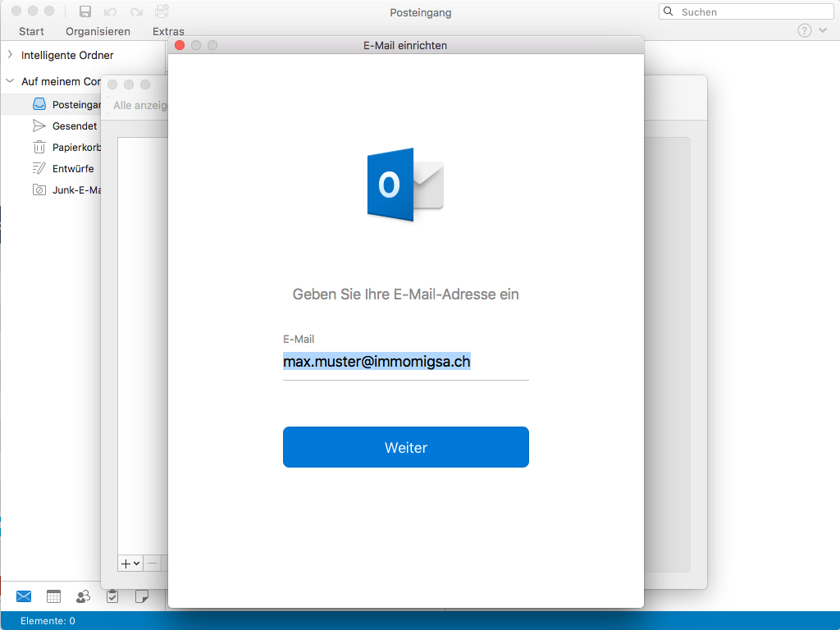The image size is (840, 630).
Task: Switch to Notes view icon
Action: 141,596
